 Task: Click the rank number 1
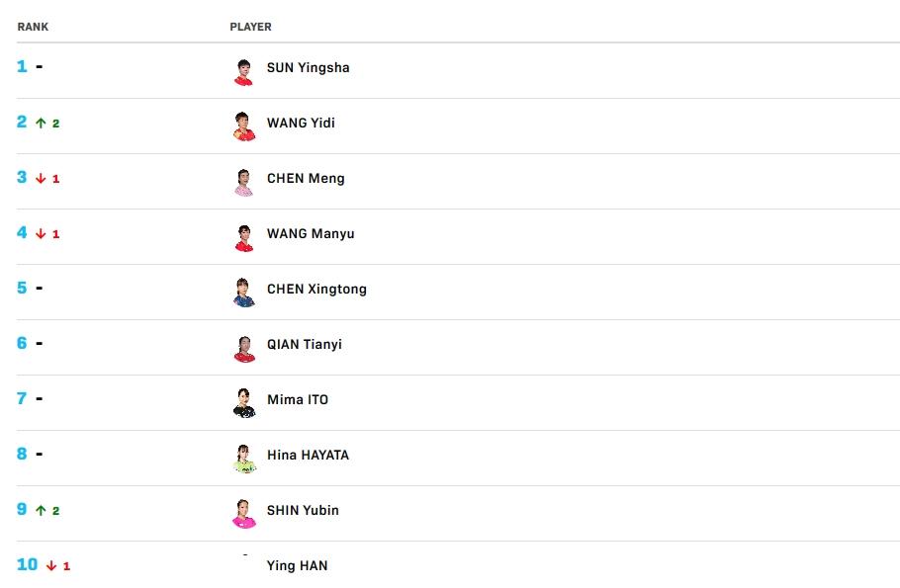point(22,67)
